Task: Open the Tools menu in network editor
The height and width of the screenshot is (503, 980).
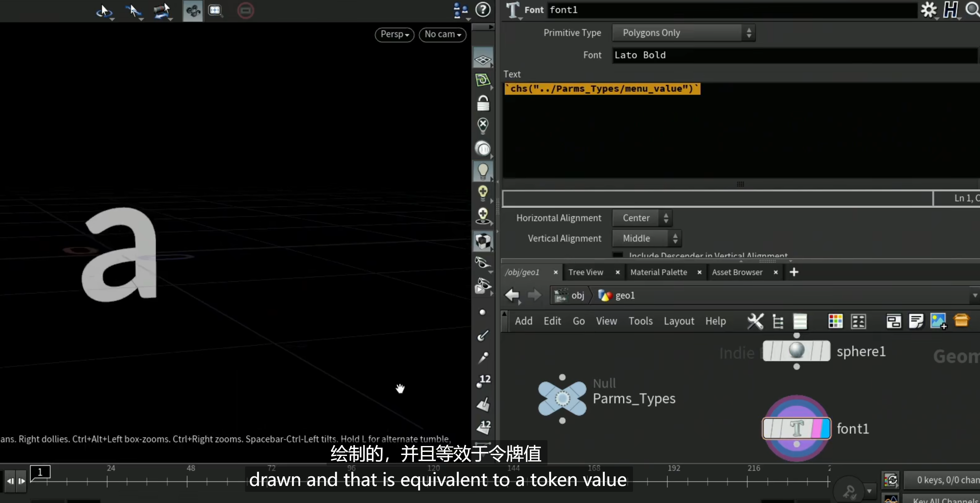Action: (640, 321)
